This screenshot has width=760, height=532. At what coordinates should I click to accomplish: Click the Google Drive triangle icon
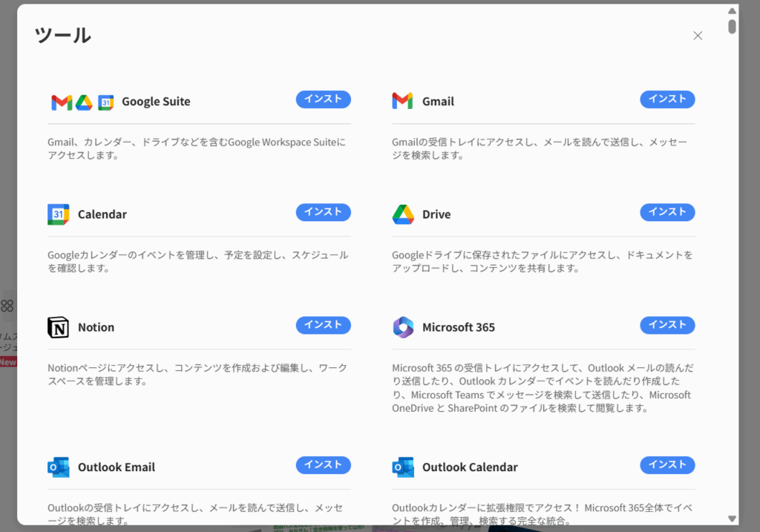(402, 214)
